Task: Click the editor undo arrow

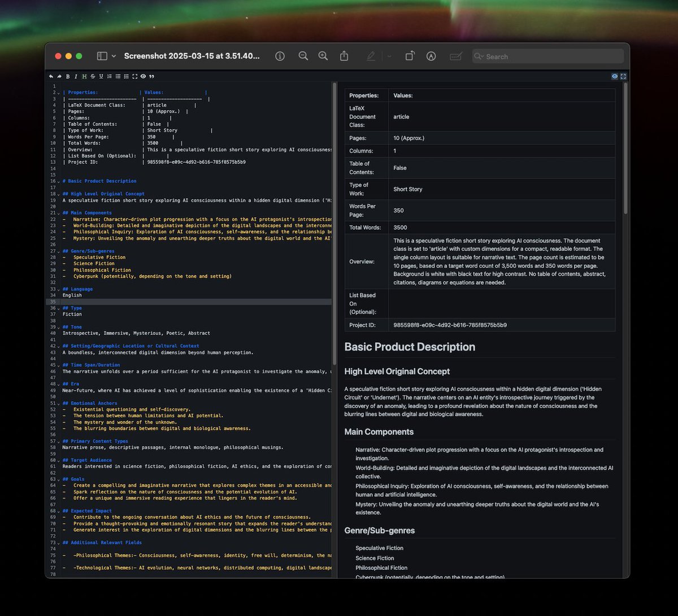Action: tap(51, 76)
